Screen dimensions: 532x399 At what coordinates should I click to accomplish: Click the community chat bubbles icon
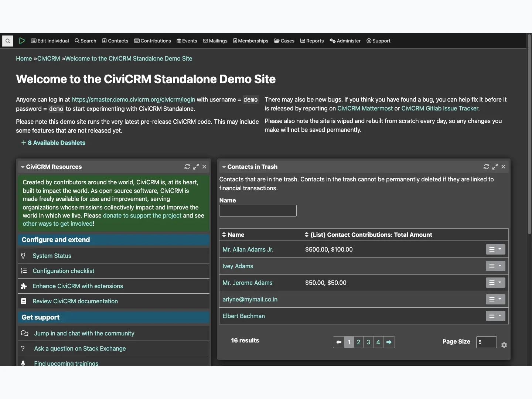(x=25, y=333)
